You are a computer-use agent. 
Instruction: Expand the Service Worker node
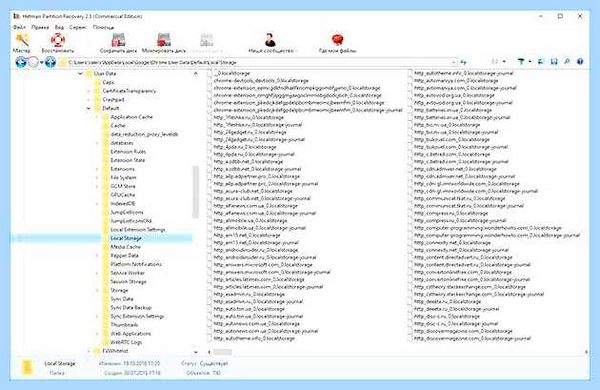pyautogui.click(x=97, y=273)
